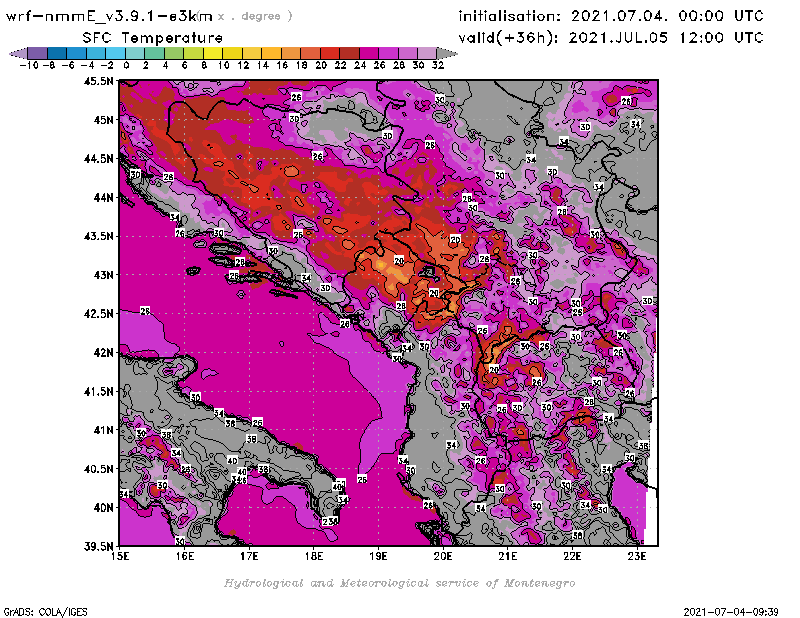Click the model name "wrf-nmmE_v3.9.1-e3km" title
Viewport: 800px width, 618px height.
coord(109,17)
